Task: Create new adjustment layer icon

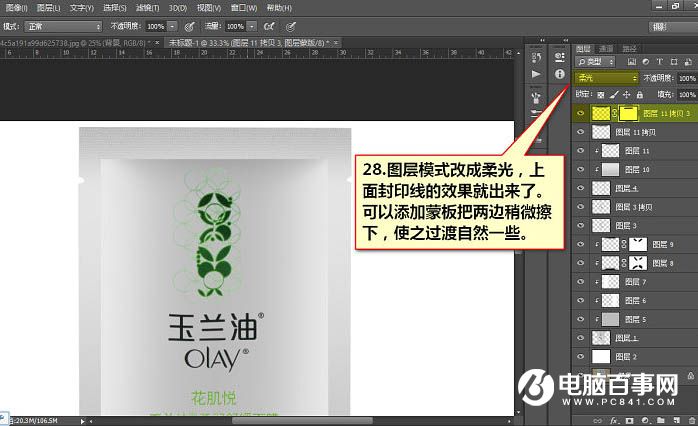Action: tap(645, 420)
